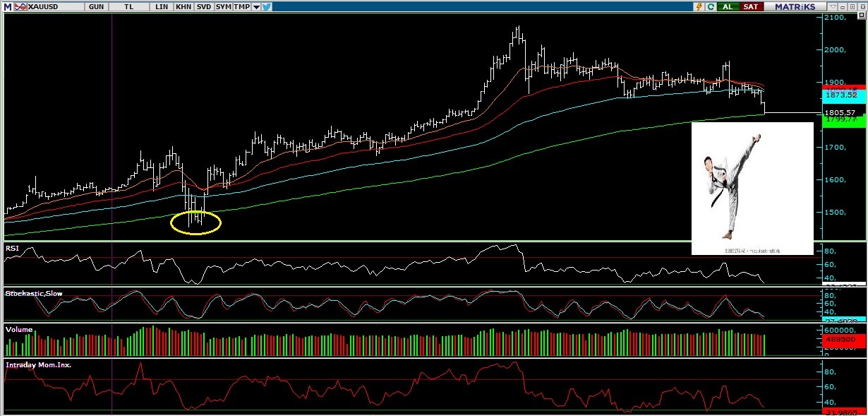The image size is (868, 416).
Task: Click the 2000 price axis label
Action: click(x=836, y=50)
